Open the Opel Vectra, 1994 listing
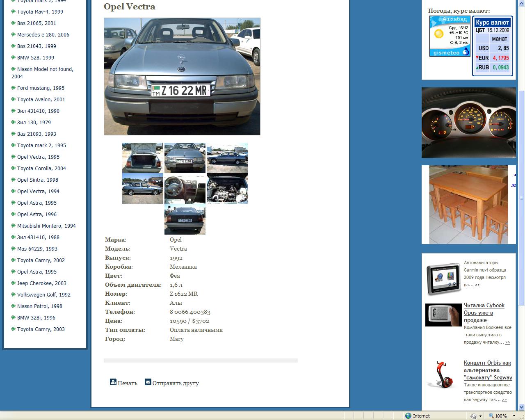Viewport: 525px width, 420px height. 38,191
